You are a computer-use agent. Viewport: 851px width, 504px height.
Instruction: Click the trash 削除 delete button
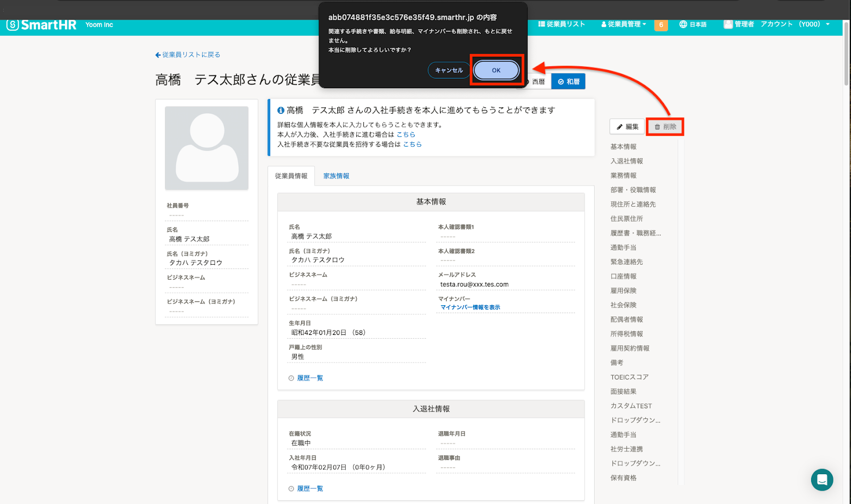click(665, 127)
